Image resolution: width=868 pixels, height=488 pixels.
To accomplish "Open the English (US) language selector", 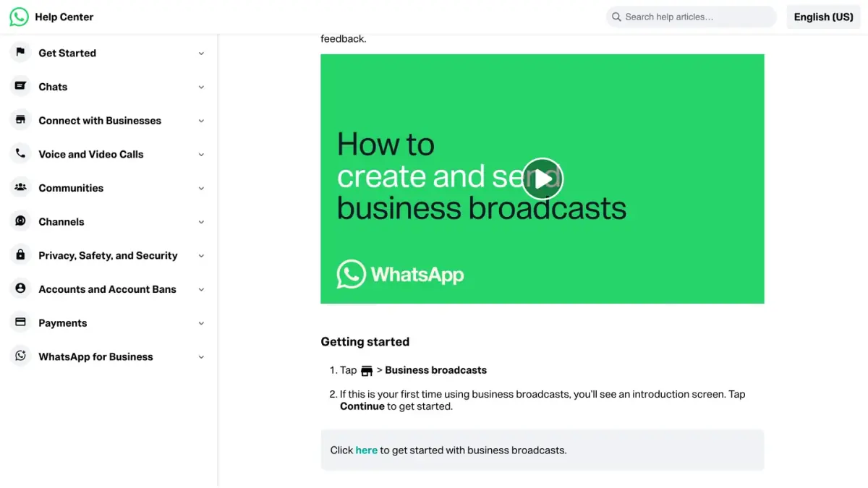I will tap(823, 17).
